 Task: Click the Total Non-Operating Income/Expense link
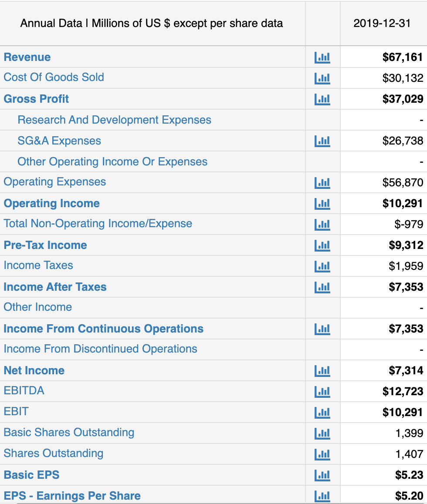97,224
